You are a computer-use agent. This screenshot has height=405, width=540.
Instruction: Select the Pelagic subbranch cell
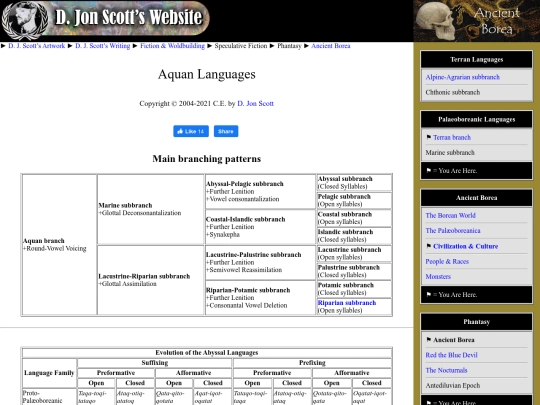[x=354, y=200]
